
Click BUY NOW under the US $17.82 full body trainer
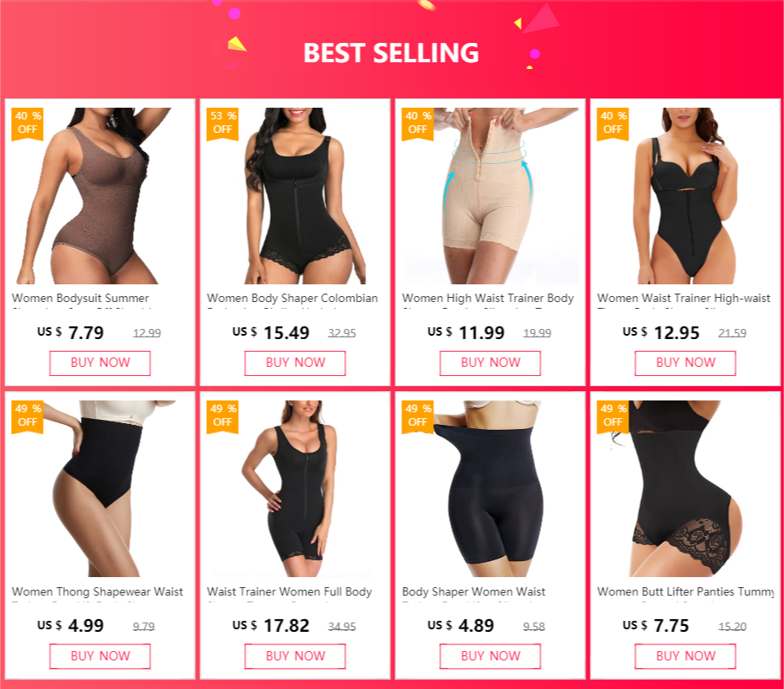point(295,656)
